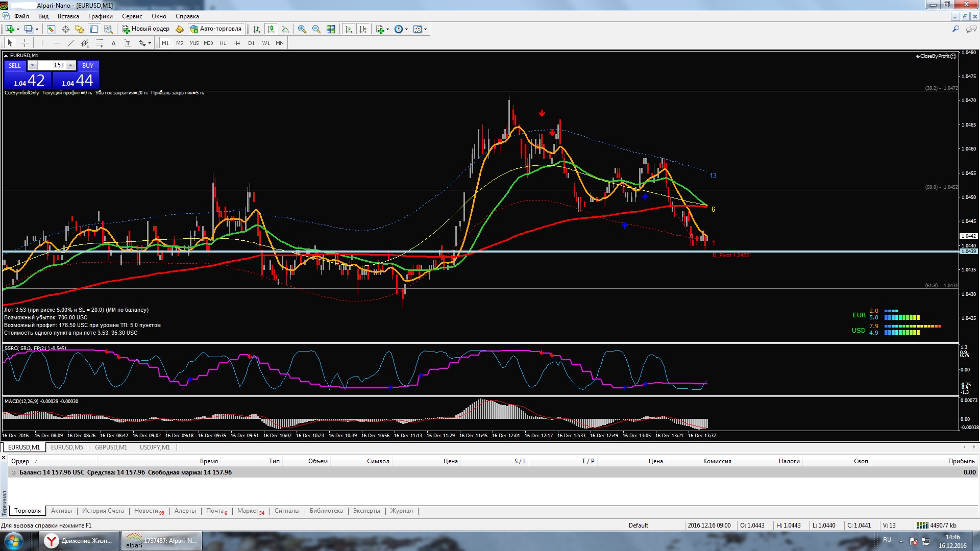This screenshot has height=551, width=980.
Task: Open the Сервис menu
Action: coord(132,16)
